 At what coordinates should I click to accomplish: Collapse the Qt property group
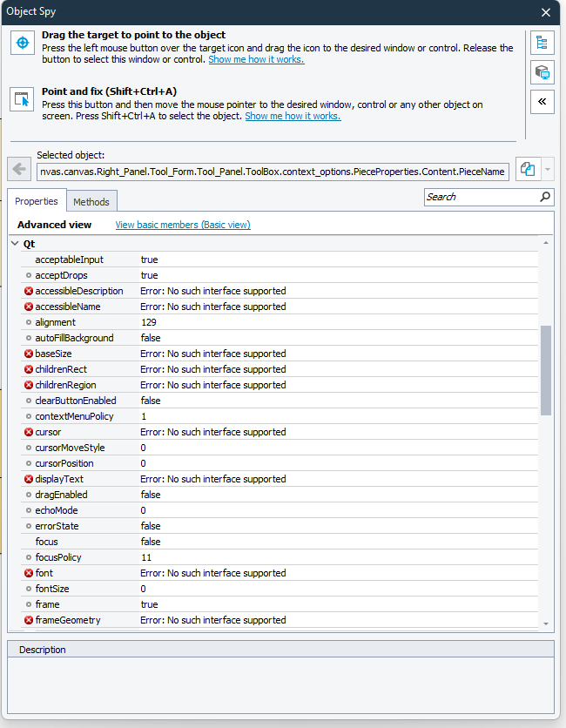(x=15, y=244)
